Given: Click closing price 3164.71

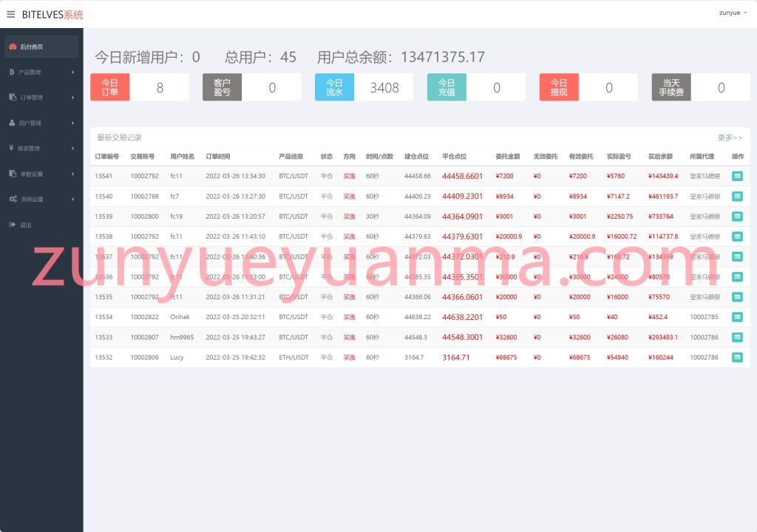Looking at the screenshot, I should (x=455, y=358).
